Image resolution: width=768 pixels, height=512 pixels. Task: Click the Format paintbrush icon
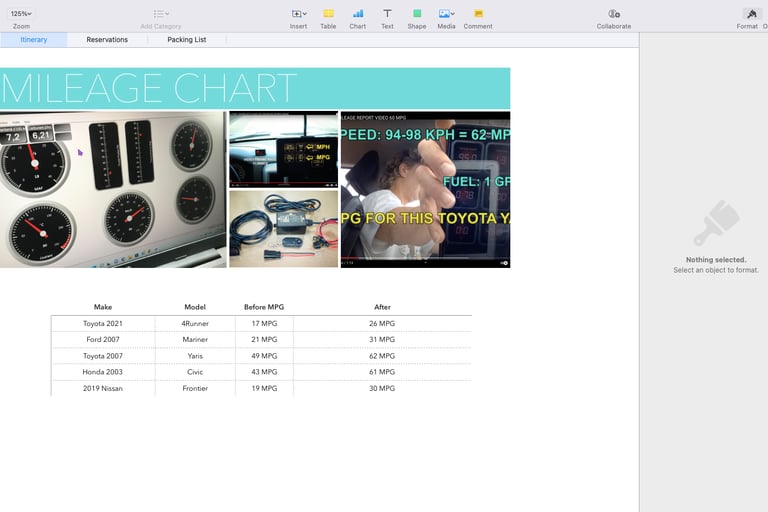coord(751,14)
